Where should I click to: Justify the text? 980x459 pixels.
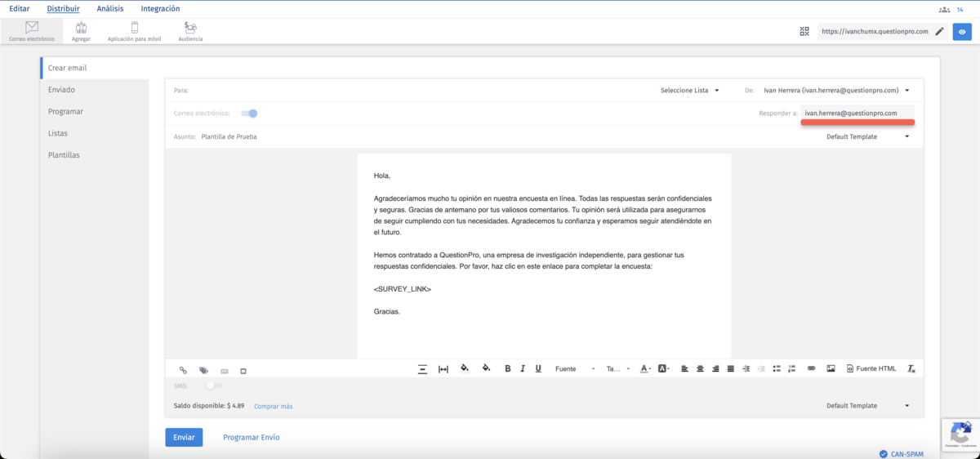[731, 369]
